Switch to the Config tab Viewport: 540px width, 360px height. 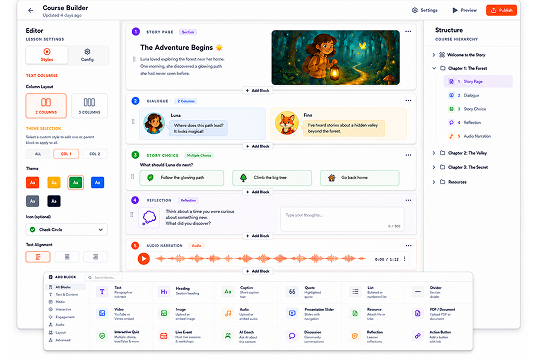click(87, 55)
